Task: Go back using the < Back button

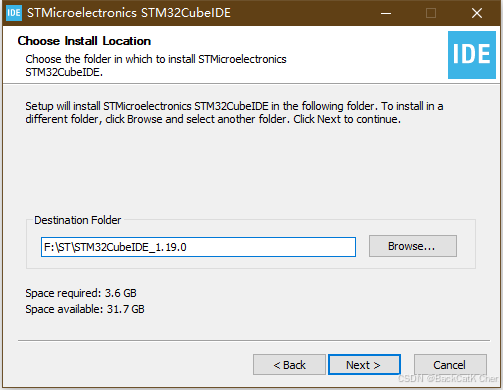Action: point(289,365)
